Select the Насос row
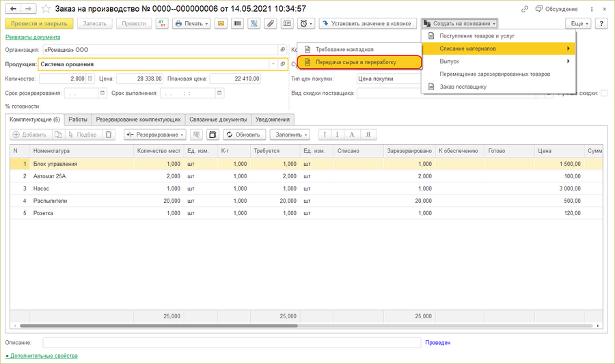This screenshot has width=615, height=364. (306, 188)
